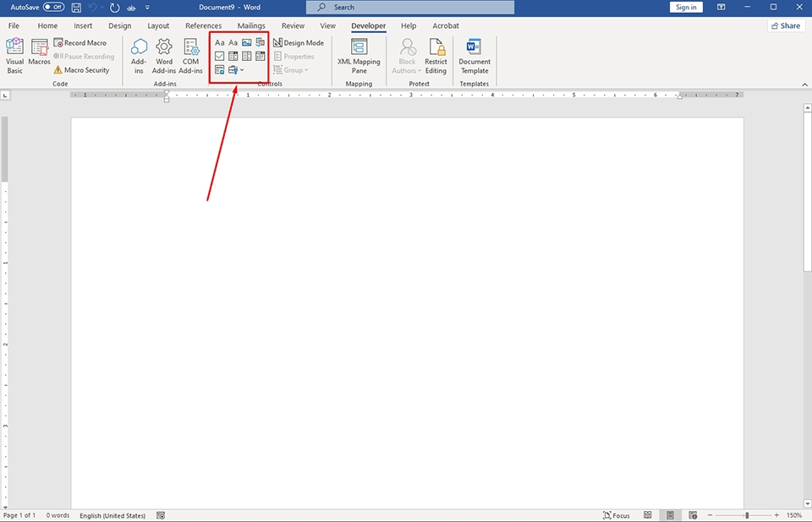Open the Acrobat tab
Viewport: 812px width, 522px height.
[446, 25]
